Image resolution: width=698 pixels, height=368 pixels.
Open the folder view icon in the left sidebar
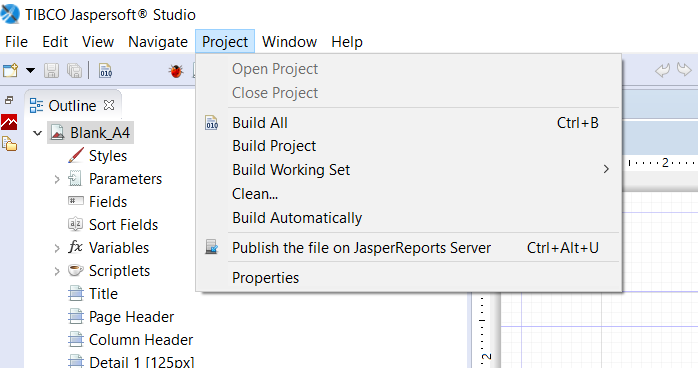pyautogui.click(x=9, y=144)
